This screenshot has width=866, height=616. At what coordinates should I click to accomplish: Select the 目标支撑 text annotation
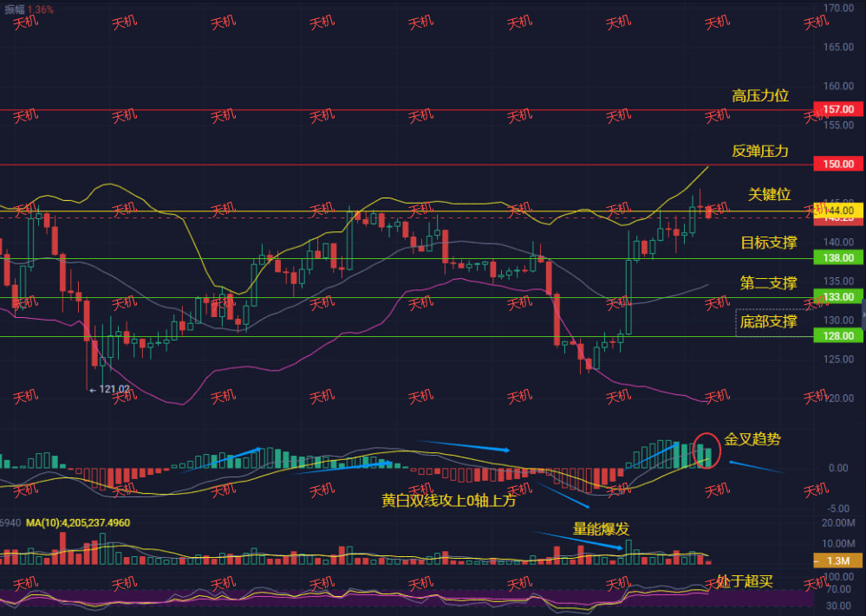click(x=769, y=243)
